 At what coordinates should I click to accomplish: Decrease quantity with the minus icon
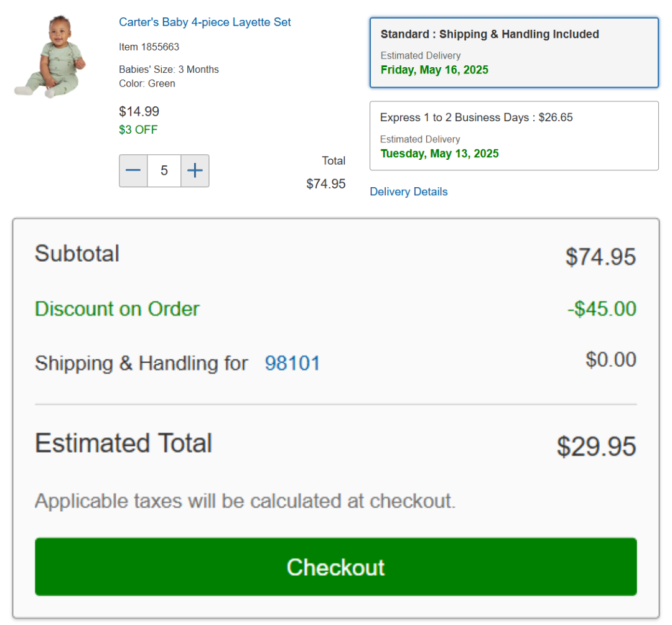pos(133,170)
